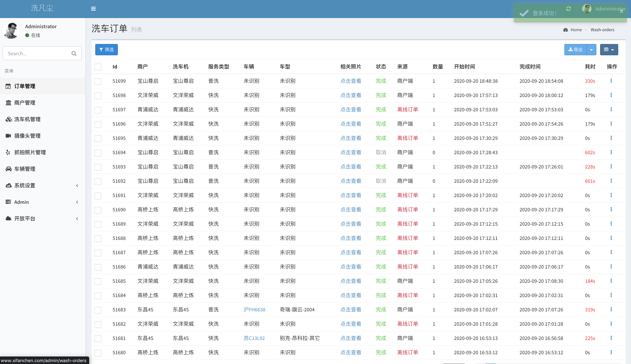Image resolution: width=631 pixels, height=364 pixels.
Task: Open row actions menu for order 51694
Action: coord(611,152)
